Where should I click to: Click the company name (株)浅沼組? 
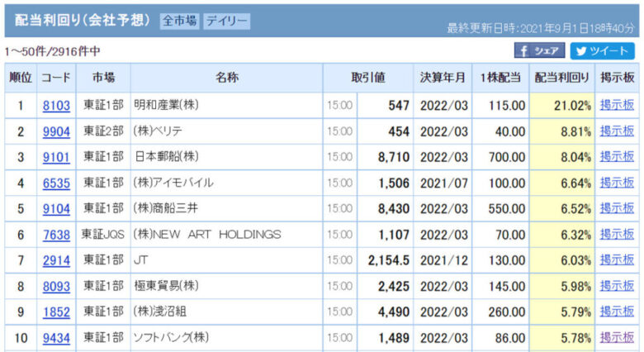(x=160, y=312)
